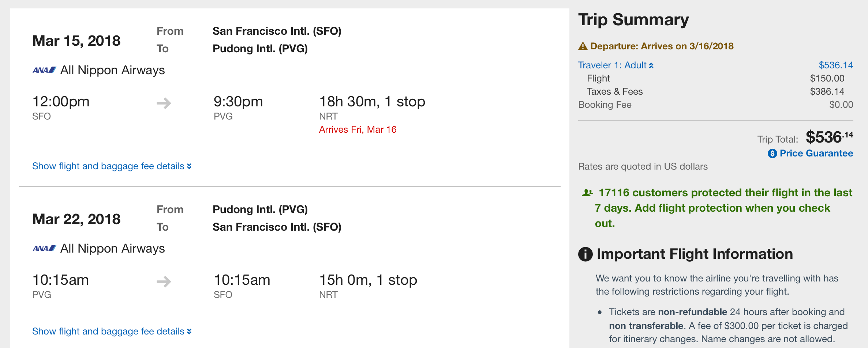The height and width of the screenshot is (348, 868).
Task: Click the Mar 15, 2018 departure date heading
Action: tap(76, 41)
